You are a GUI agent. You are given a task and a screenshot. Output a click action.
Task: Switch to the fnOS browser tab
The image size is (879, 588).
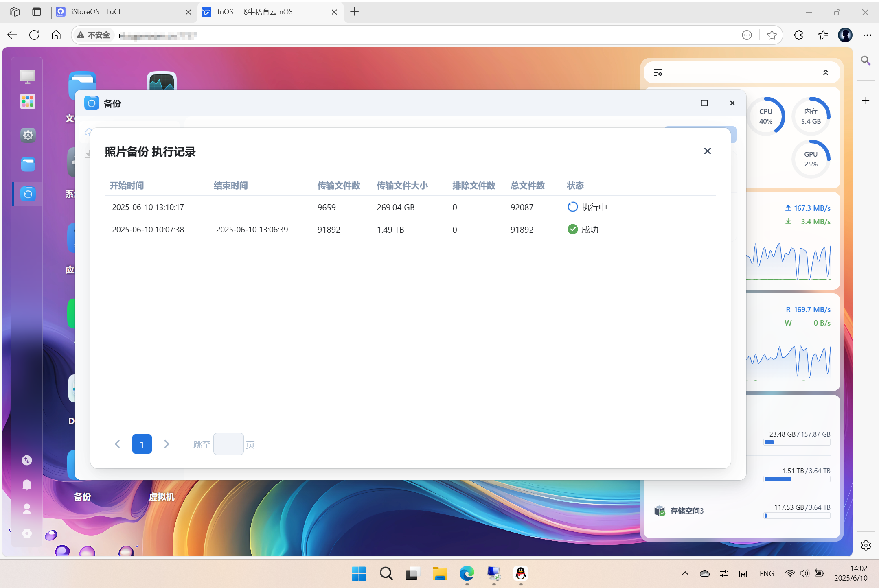pyautogui.click(x=270, y=12)
